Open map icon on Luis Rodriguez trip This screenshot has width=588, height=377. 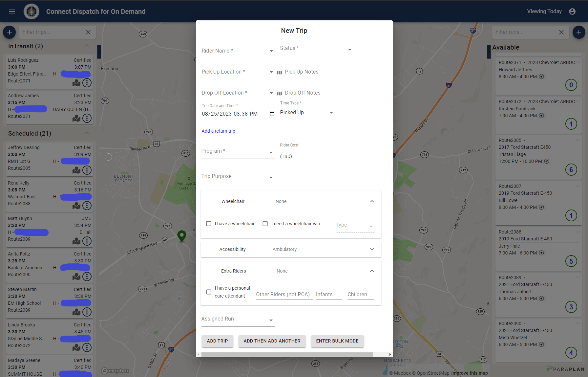tap(76, 83)
